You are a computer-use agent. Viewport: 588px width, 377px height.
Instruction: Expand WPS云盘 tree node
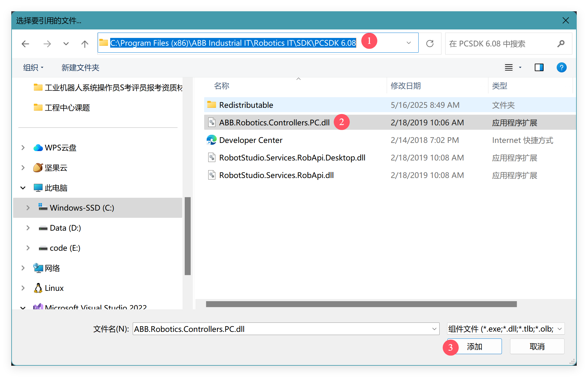pos(23,148)
